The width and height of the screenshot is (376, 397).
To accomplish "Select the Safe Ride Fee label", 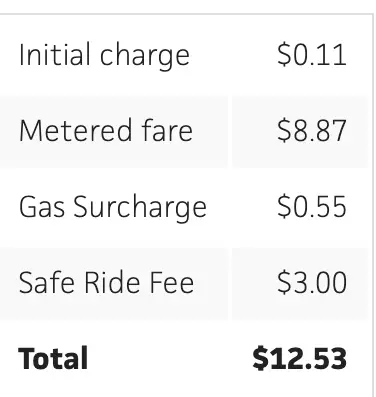I will coord(106,282).
